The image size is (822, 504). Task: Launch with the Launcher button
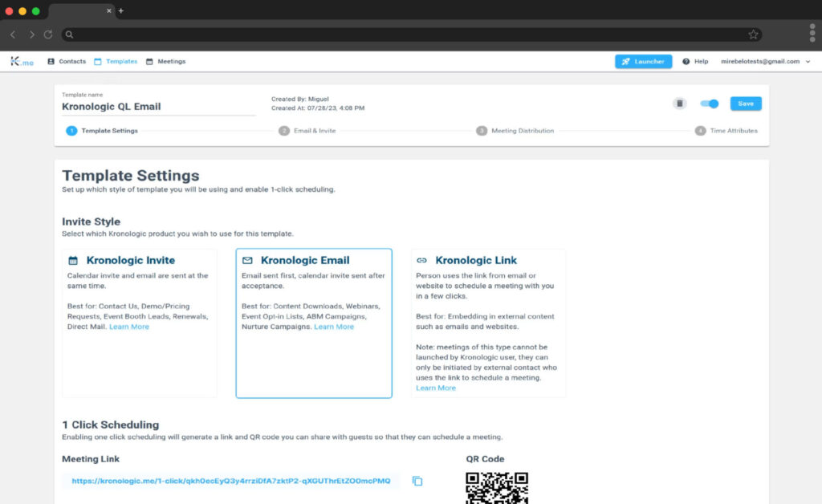643,61
